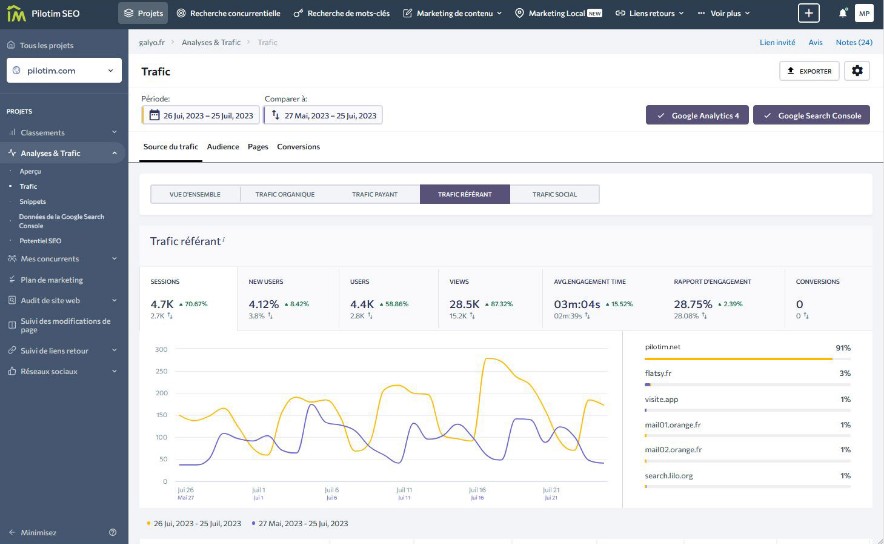
Task: Open the Période date range field
Action: pos(200,115)
